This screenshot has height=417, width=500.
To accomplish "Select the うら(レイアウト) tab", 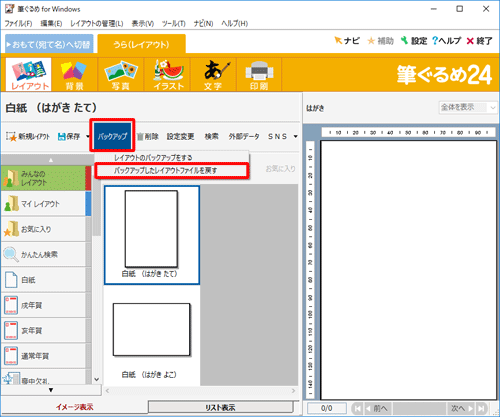I will 141,44.
